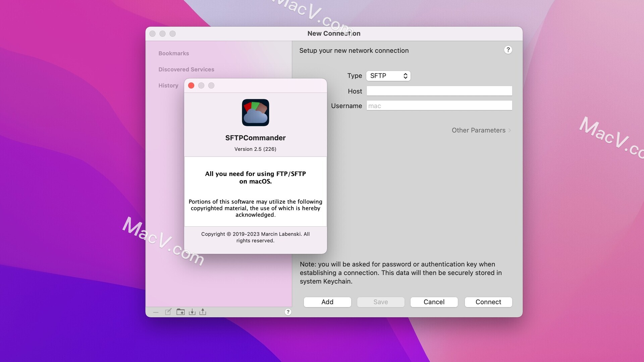
Task: Open help from the sidebar question-mark icon
Action: click(288, 312)
